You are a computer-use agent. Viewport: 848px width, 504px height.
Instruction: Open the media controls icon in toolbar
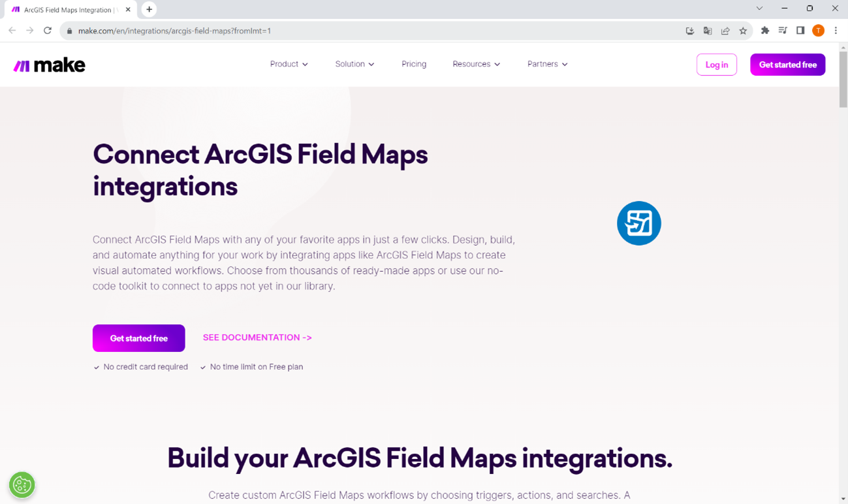tap(783, 31)
